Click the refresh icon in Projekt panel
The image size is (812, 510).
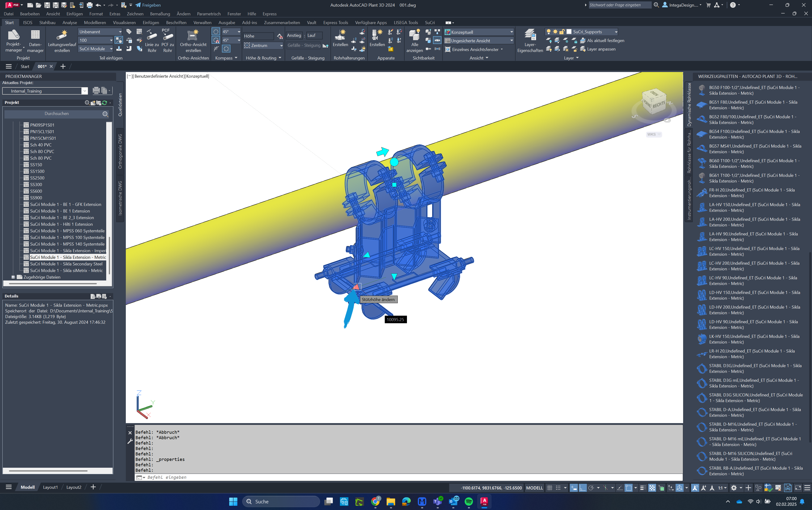click(105, 102)
